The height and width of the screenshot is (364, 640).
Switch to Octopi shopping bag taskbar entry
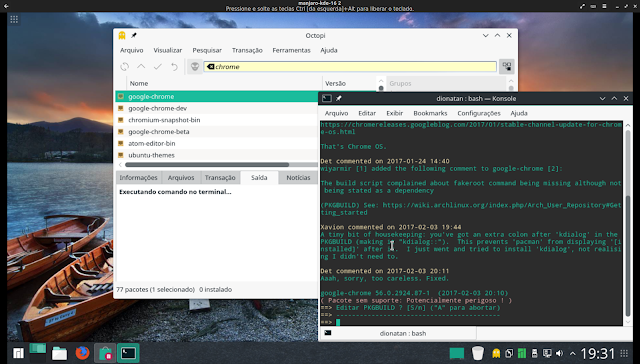pos(105,353)
